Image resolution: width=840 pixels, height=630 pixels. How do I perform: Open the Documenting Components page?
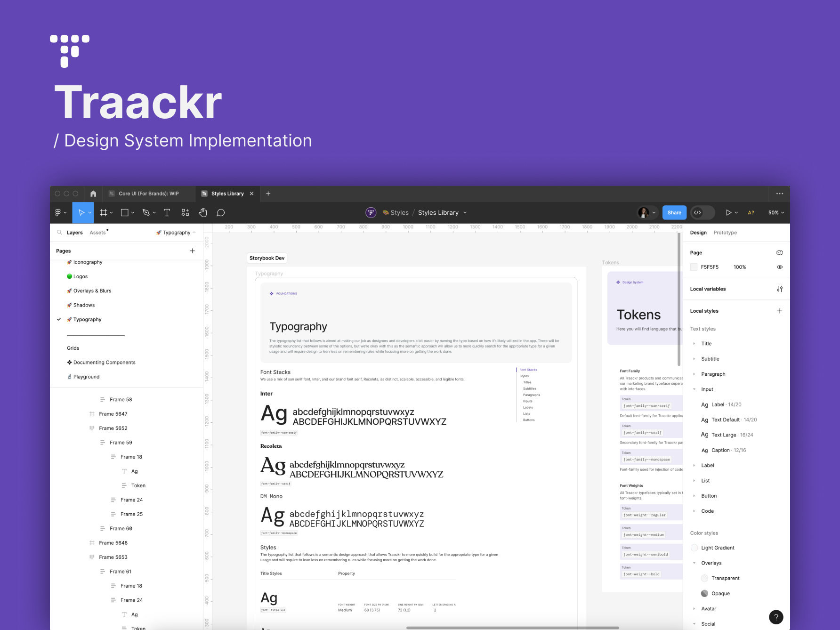click(x=104, y=363)
